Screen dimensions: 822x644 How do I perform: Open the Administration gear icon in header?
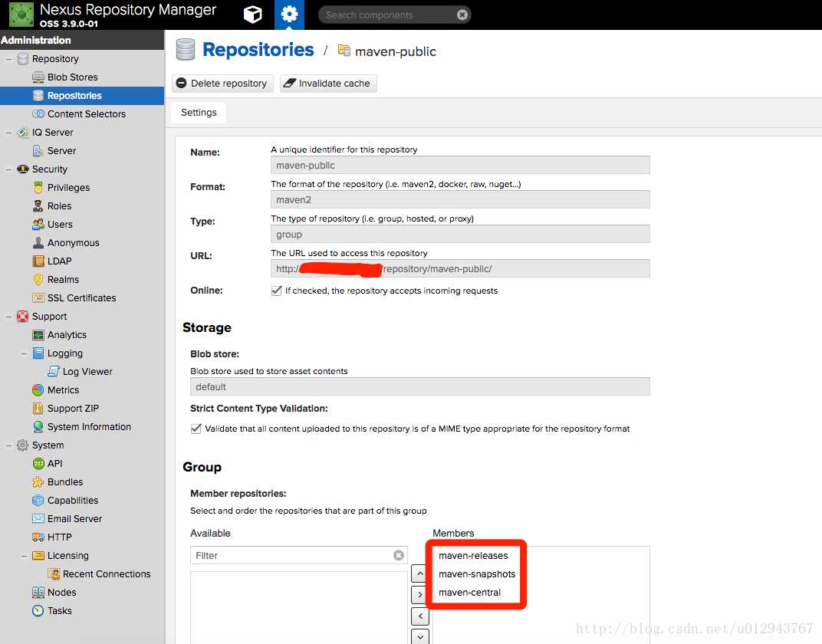(x=289, y=15)
